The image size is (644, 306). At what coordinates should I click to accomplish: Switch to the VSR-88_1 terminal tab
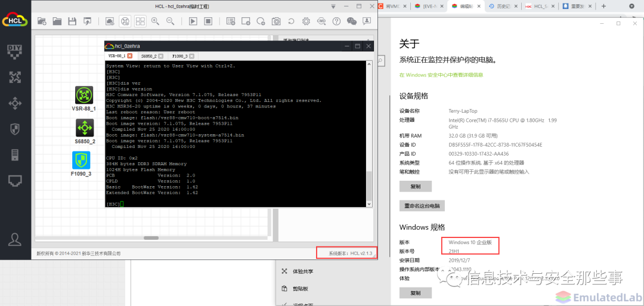pos(116,55)
